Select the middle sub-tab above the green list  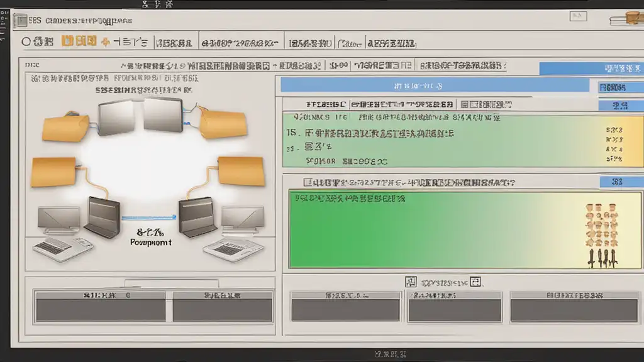click(402, 105)
